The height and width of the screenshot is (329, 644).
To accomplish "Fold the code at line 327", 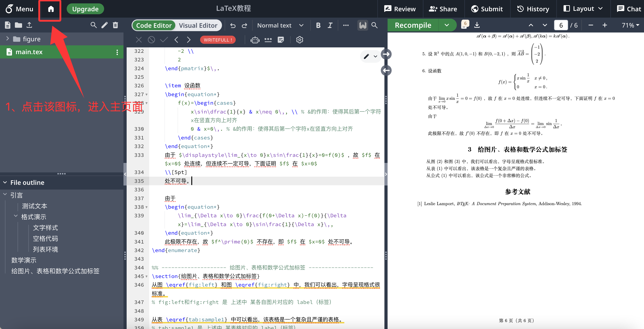I will click(146, 95).
